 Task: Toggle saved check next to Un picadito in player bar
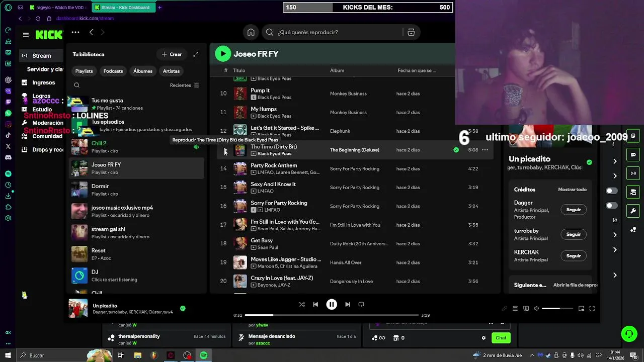pos(183,309)
